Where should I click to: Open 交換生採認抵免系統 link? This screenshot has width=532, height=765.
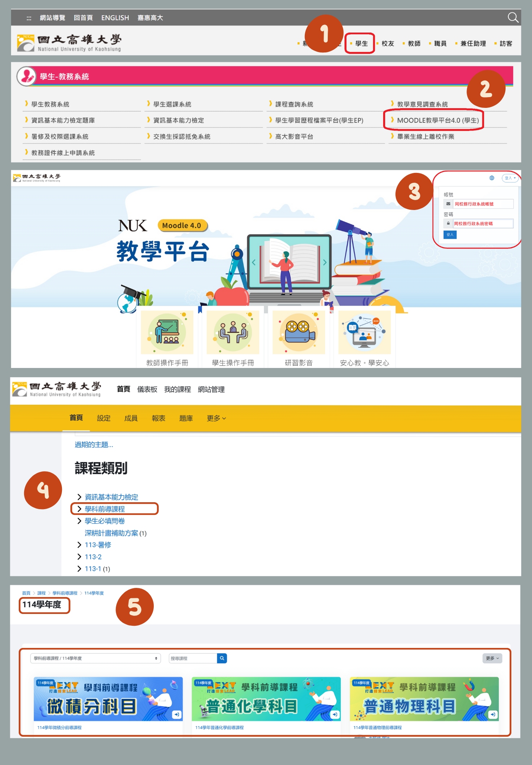182,136
